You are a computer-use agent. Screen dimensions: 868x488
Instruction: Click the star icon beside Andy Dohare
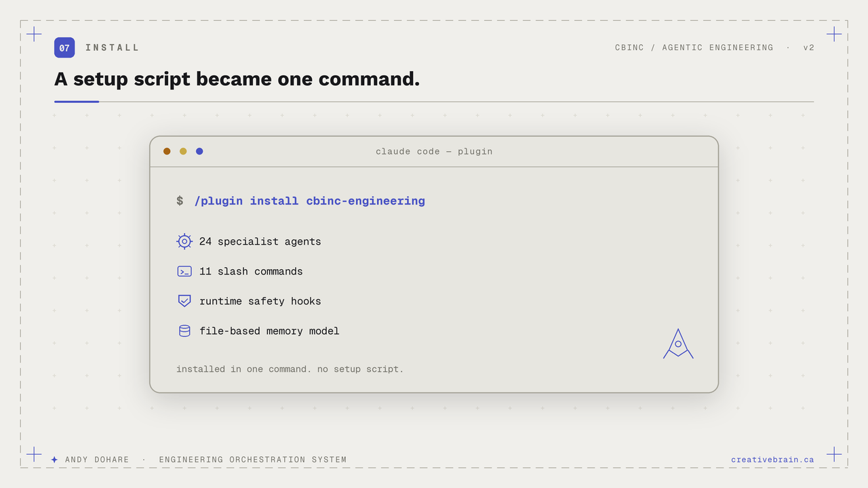54,460
